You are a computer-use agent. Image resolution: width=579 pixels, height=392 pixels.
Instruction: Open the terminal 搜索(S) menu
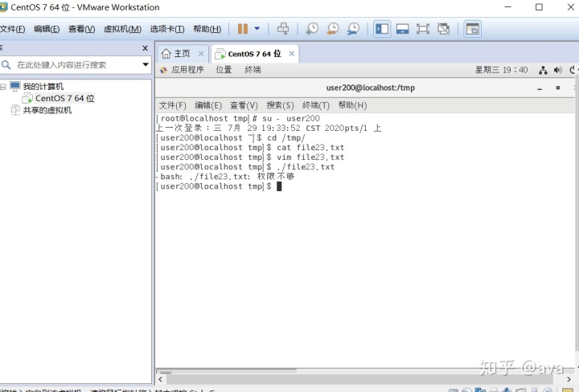click(280, 105)
